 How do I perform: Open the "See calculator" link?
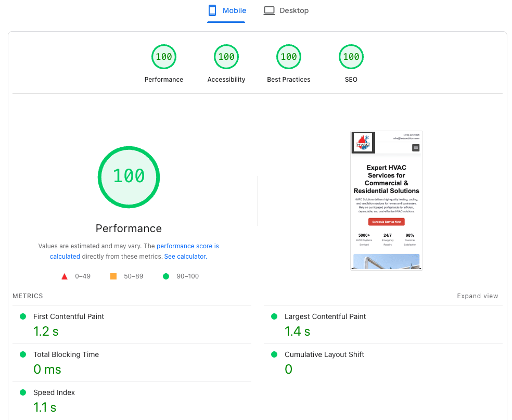185,257
